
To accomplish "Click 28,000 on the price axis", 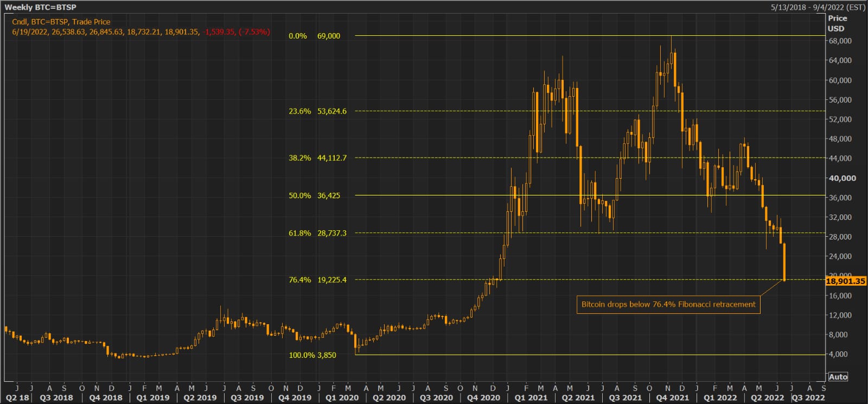I will click(840, 237).
